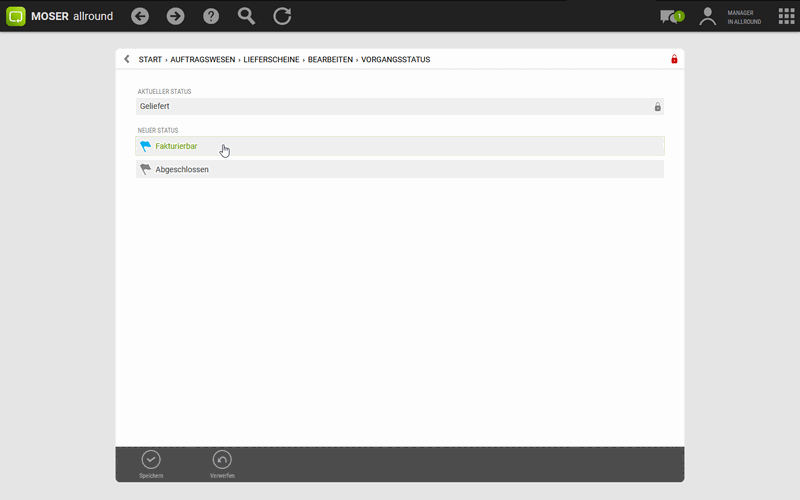Open the messages icon with the green badge
This screenshot has width=800, height=500.
point(672,17)
